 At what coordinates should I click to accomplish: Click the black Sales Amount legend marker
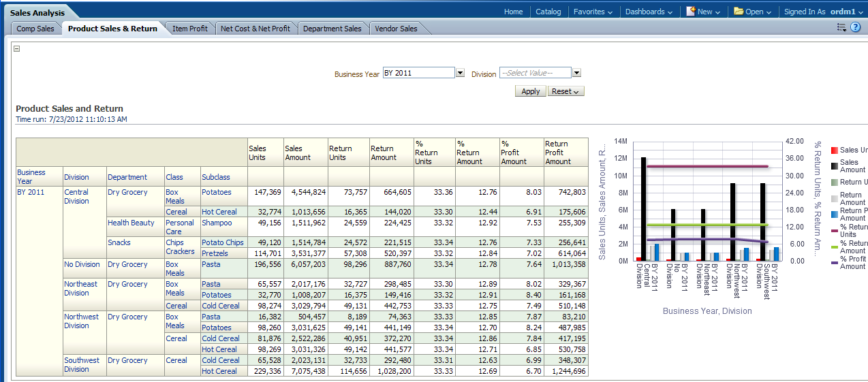click(835, 166)
